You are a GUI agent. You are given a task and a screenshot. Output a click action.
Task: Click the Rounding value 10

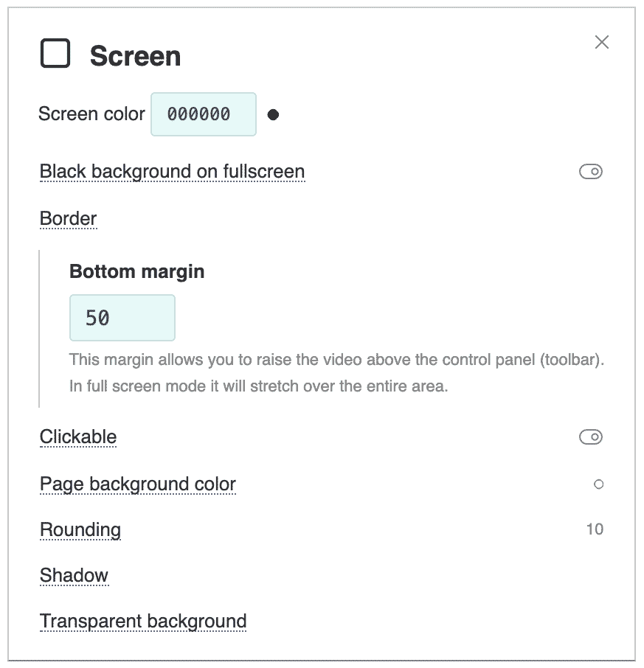click(595, 529)
